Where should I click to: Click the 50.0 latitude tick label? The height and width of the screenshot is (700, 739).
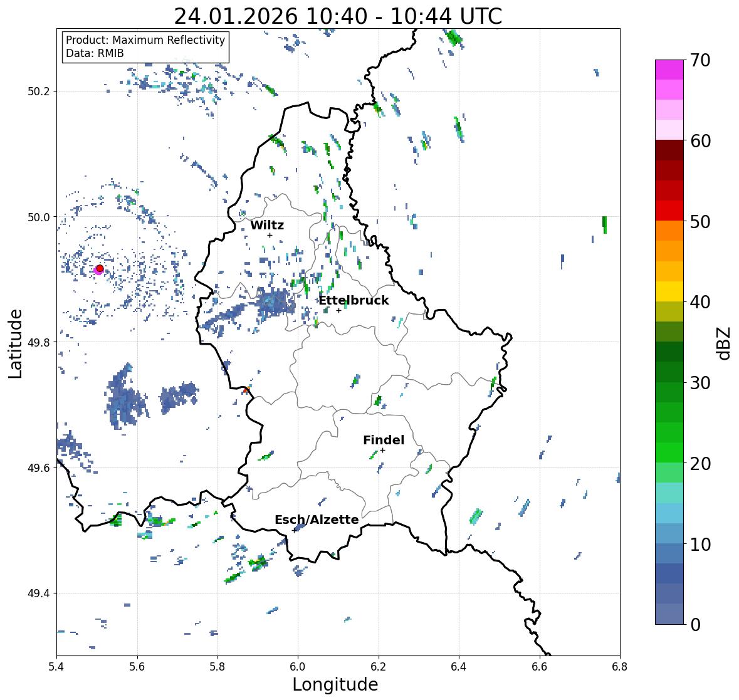point(39,217)
